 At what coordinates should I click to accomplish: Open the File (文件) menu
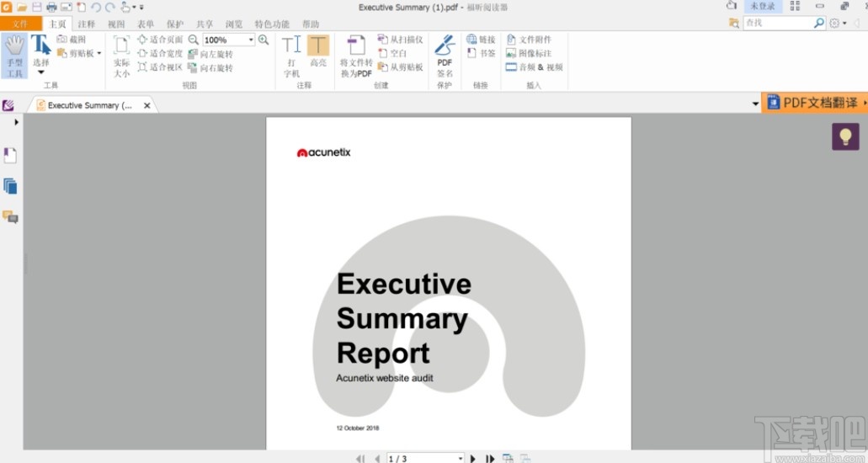coord(20,24)
